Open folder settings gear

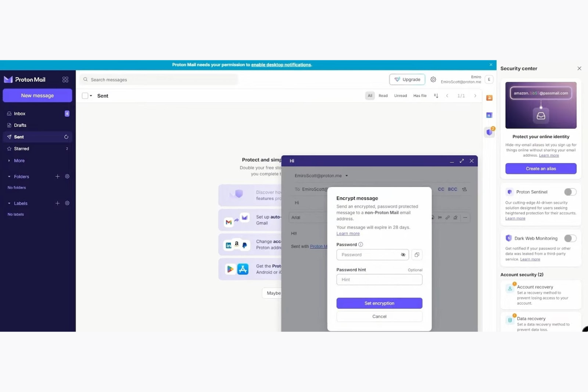coord(67,176)
